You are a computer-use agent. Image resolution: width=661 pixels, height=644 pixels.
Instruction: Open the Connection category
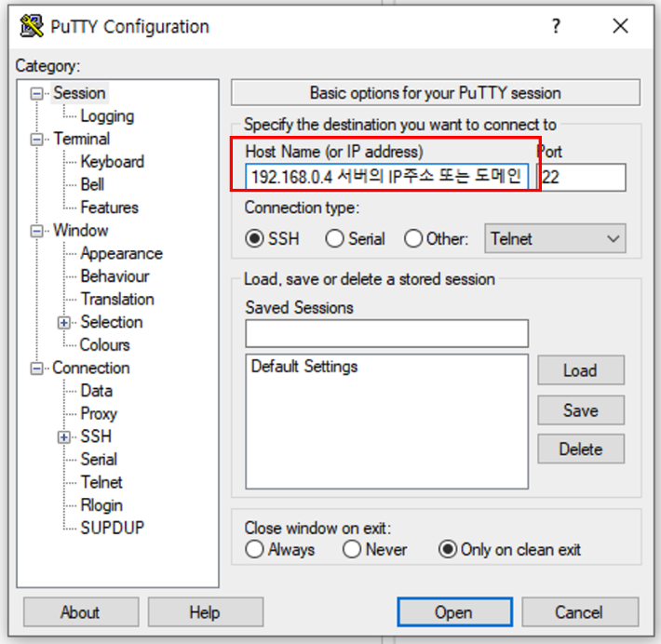coord(91,368)
